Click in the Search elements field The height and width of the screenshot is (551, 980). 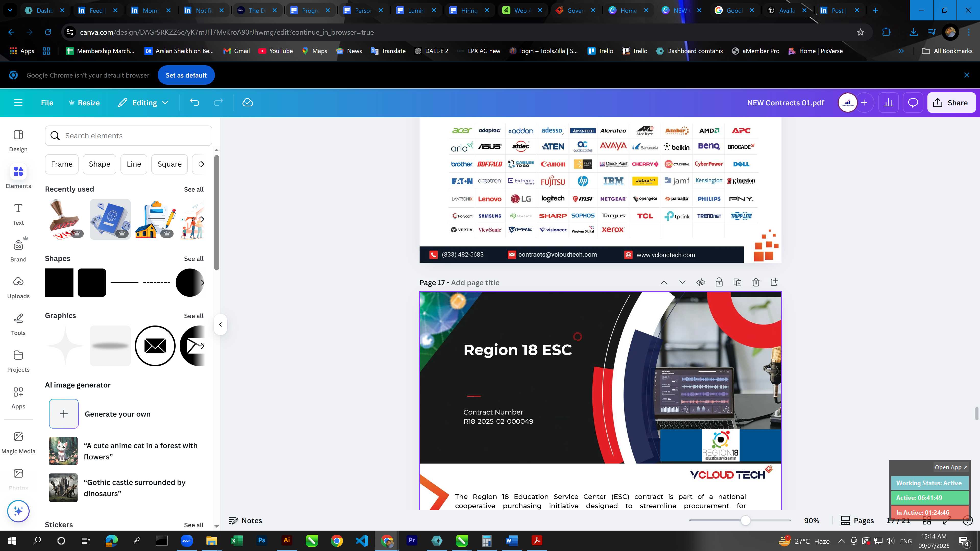click(129, 136)
